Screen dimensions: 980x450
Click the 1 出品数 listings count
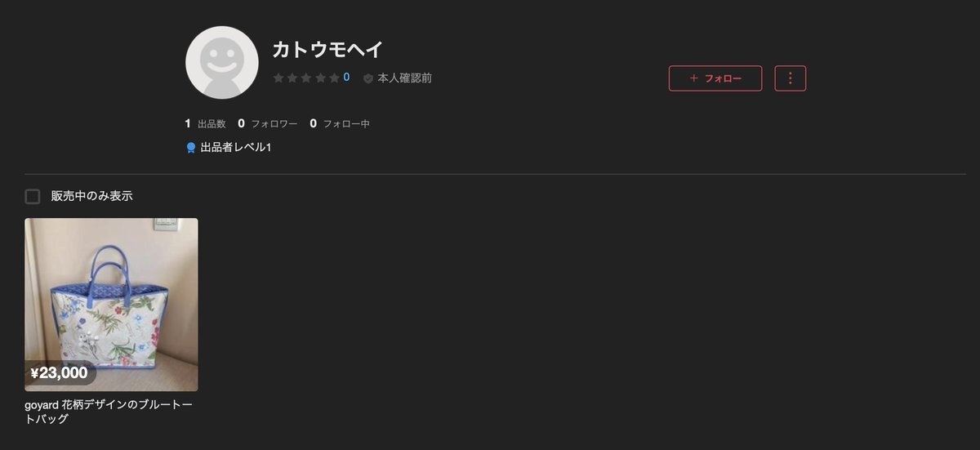206,123
